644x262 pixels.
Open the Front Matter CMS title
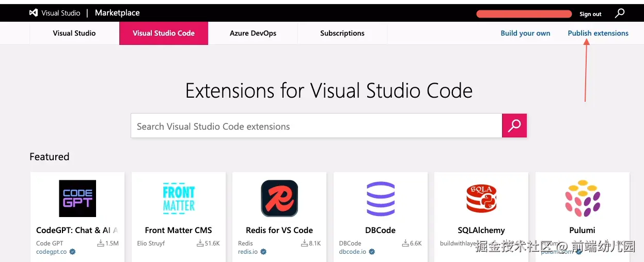pos(179,230)
